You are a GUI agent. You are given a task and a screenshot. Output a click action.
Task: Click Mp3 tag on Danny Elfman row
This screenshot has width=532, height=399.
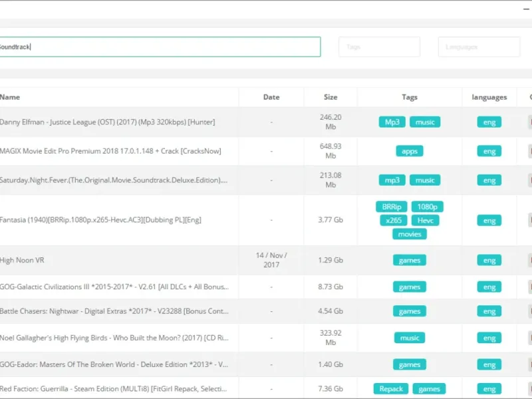[x=392, y=122]
